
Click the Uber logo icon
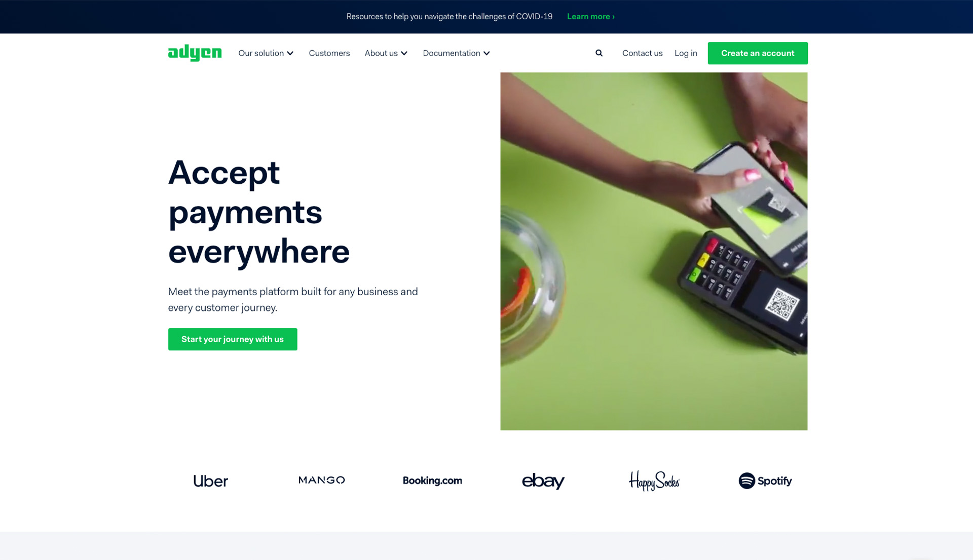(x=211, y=479)
